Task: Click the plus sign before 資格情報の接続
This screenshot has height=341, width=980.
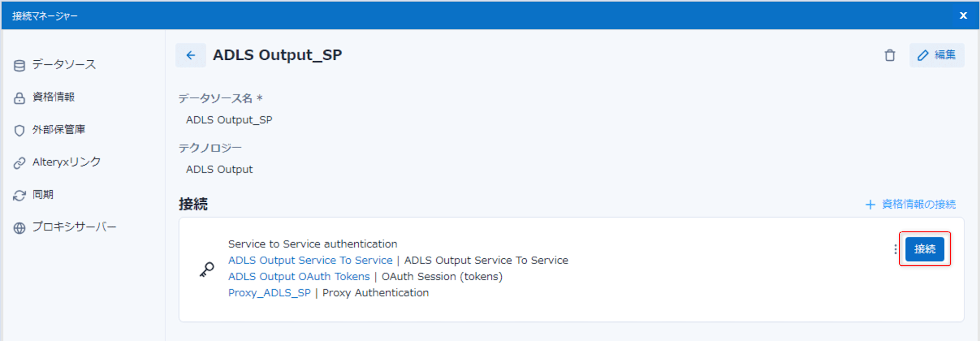Action: pos(870,204)
